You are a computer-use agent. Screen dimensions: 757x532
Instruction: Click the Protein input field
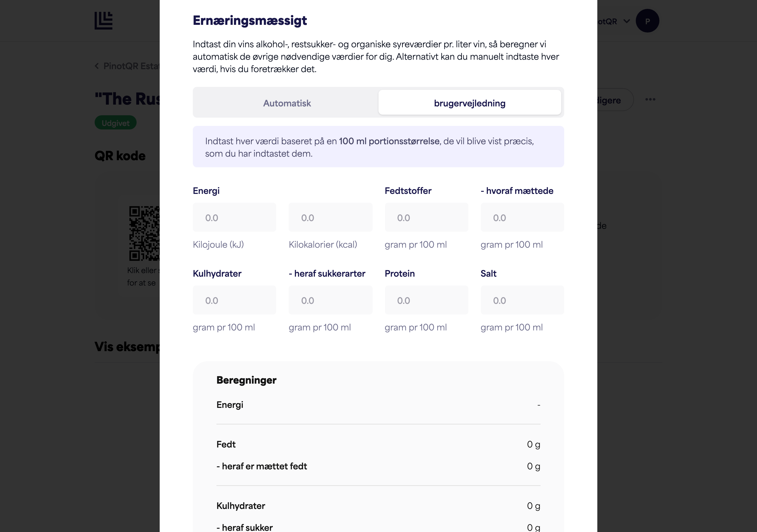(426, 300)
